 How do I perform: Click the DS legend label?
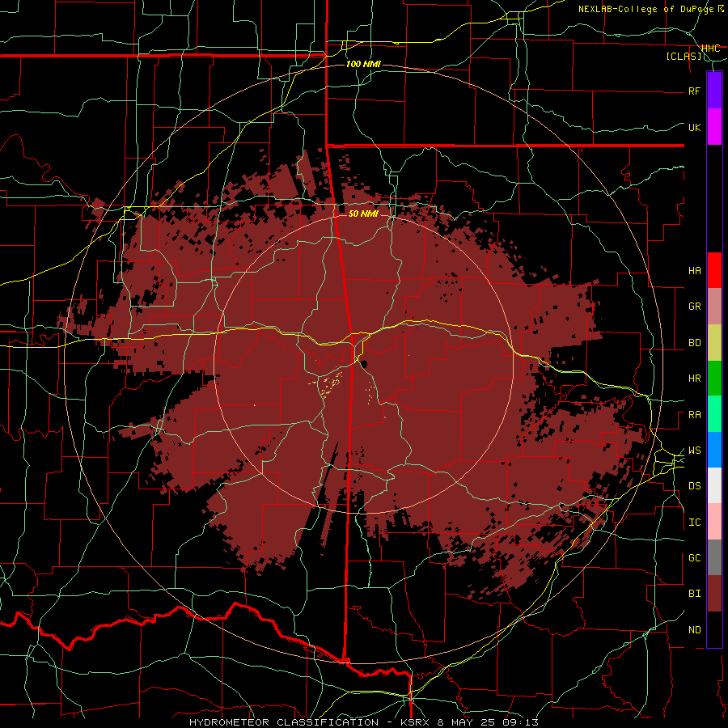[x=694, y=486]
